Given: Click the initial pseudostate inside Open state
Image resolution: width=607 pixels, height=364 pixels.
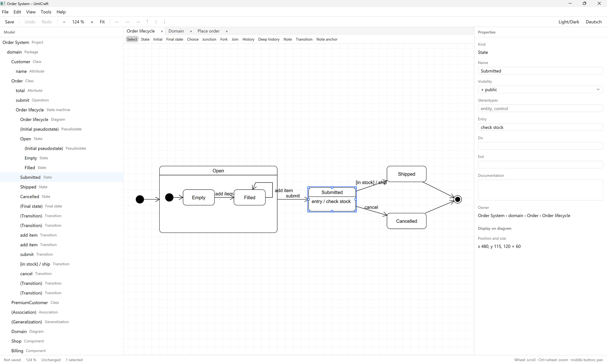Looking at the screenshot, I should click(169, 197).
